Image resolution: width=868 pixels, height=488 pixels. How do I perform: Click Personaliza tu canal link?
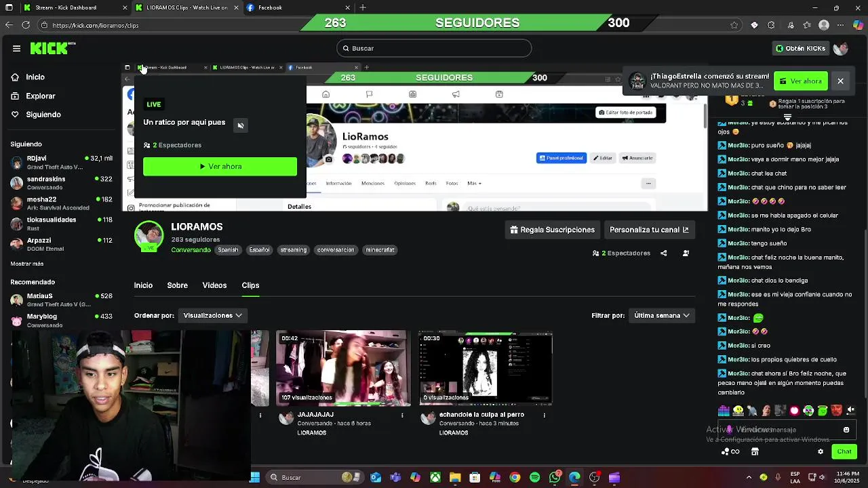coord(649,230)
